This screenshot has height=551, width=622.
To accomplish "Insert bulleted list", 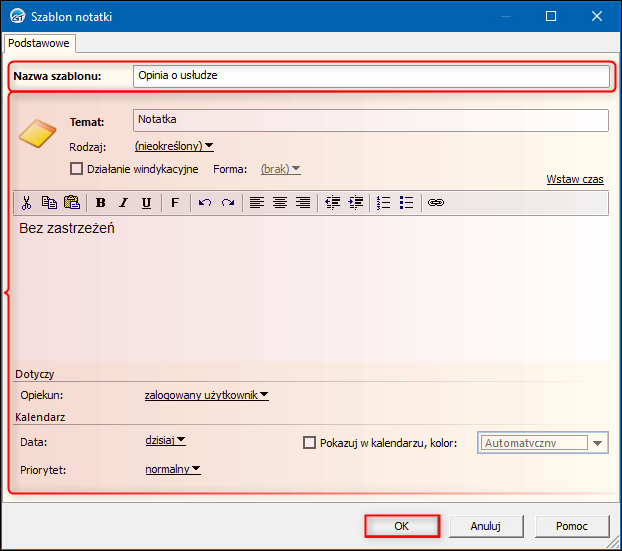I will pos(407,203).
